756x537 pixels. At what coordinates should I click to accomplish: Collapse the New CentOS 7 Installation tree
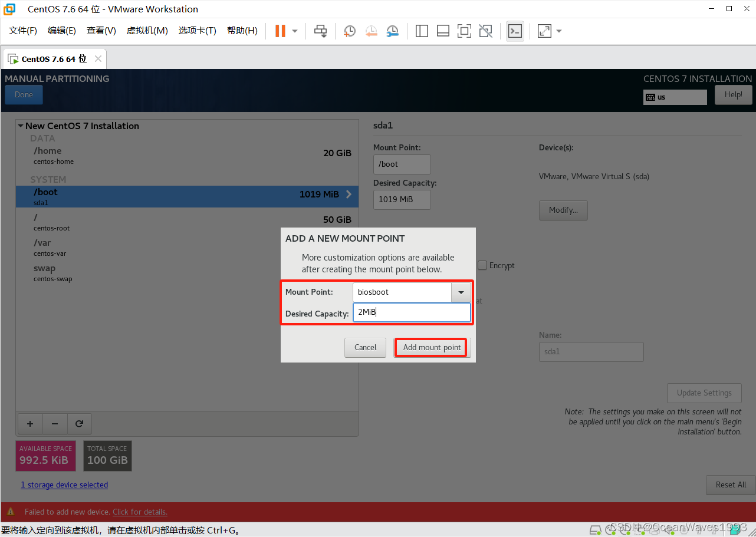pos(21,126)
